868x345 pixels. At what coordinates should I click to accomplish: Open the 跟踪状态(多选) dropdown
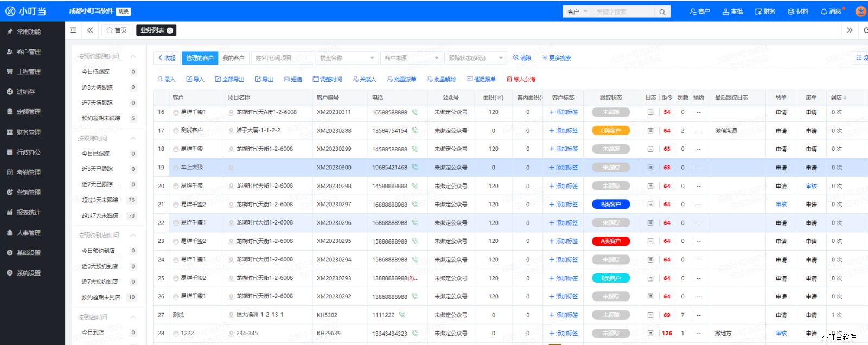pyautogui.click(x=476, y=58)
